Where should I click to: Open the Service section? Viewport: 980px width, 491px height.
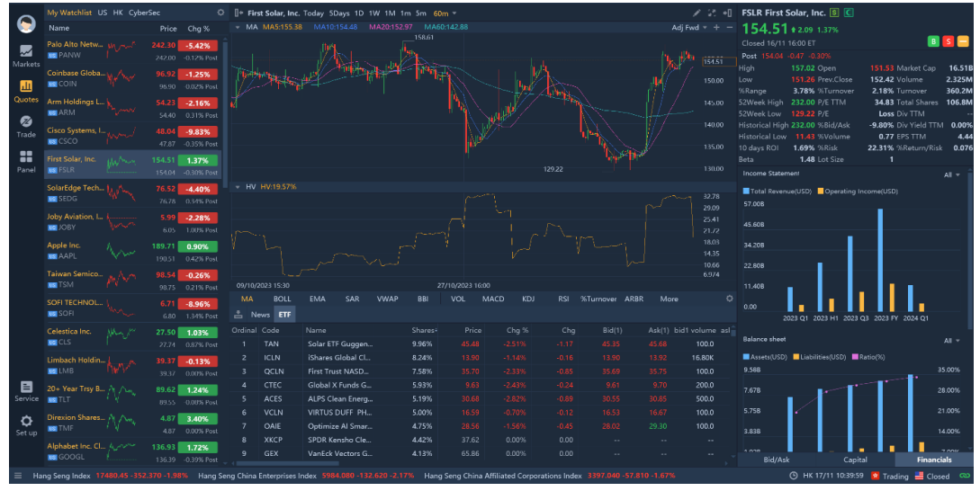pyautogui.click(x=26, y=391)
